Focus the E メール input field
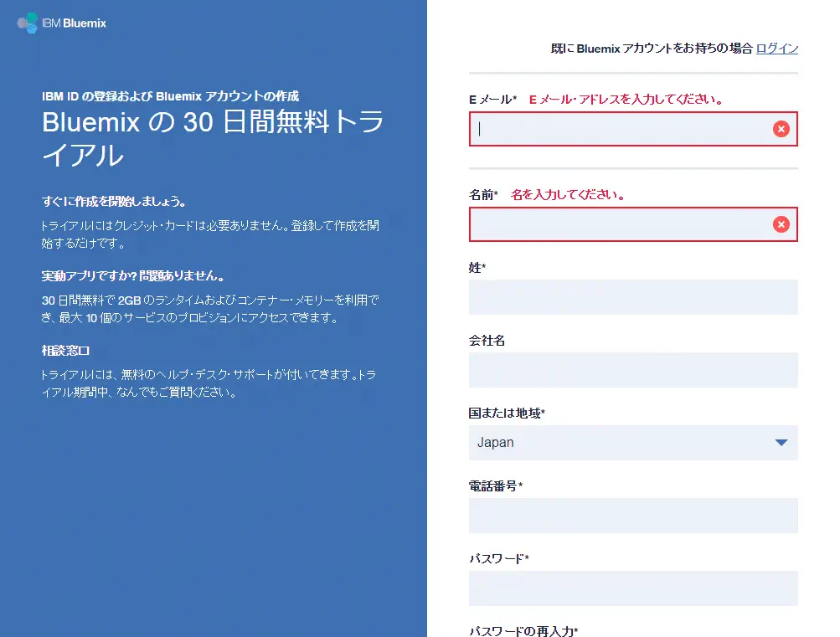The width and height of the screenshot is (840, 637). point(620,129)
